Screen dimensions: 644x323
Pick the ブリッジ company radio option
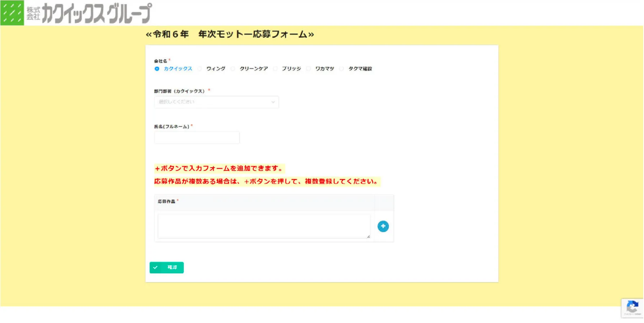click(x=276, y=69)
